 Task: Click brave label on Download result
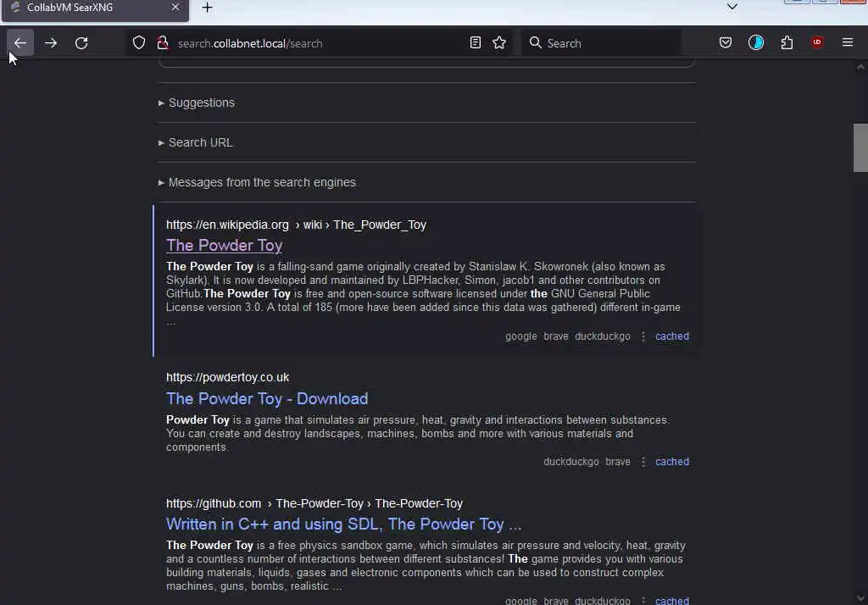(618, 462)
